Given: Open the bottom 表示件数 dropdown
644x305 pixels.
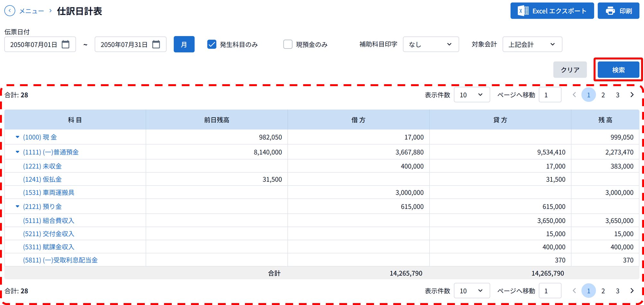Looking at the screenshot, I should tap(472, 291).
